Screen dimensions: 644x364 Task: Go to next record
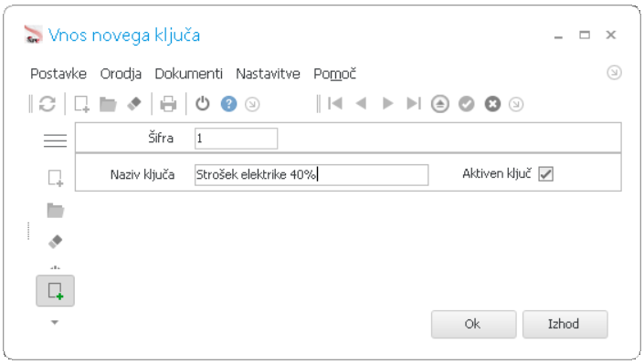click(x=387, y=103)
